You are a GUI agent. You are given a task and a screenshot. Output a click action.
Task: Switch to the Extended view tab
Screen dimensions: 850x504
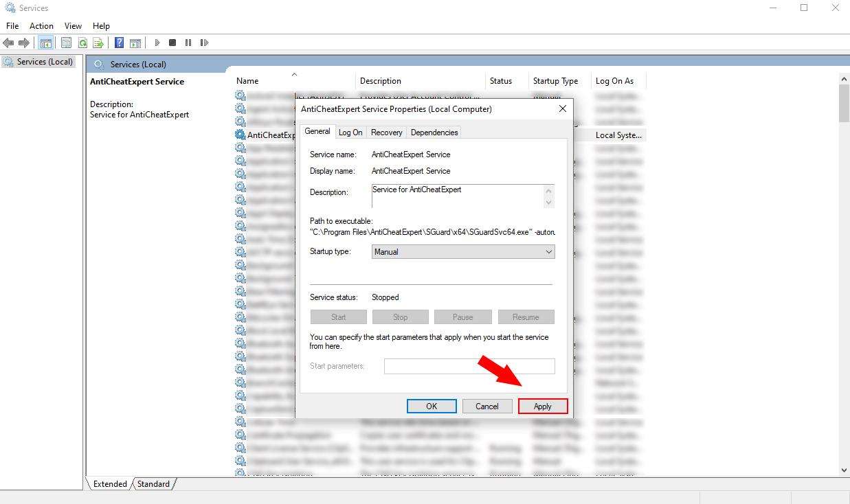coord(110,483)
